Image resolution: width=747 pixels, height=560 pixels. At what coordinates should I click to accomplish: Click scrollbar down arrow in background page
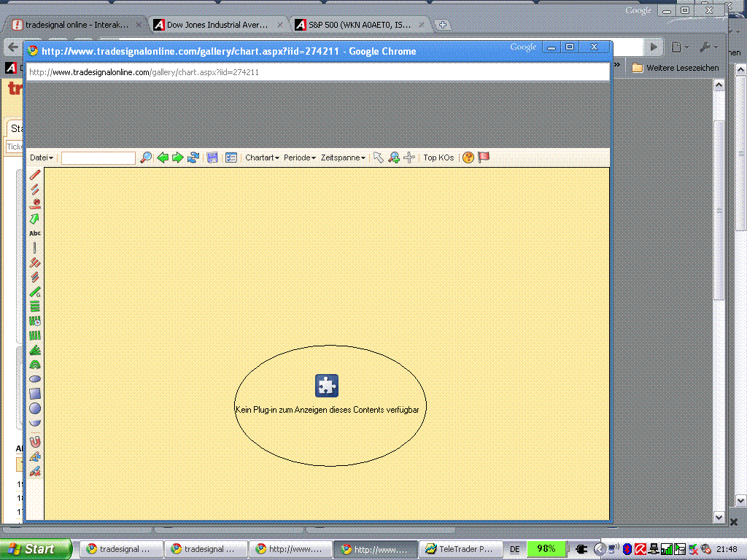tap(719, 517)
